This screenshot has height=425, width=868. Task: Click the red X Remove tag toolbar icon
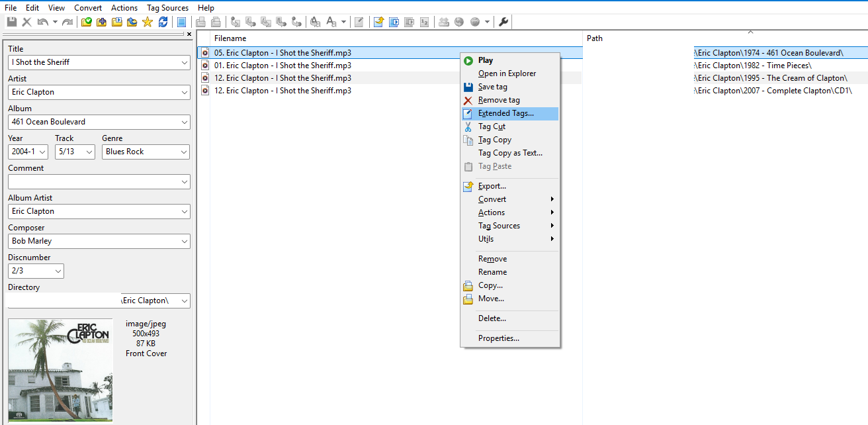pos(26,22)
